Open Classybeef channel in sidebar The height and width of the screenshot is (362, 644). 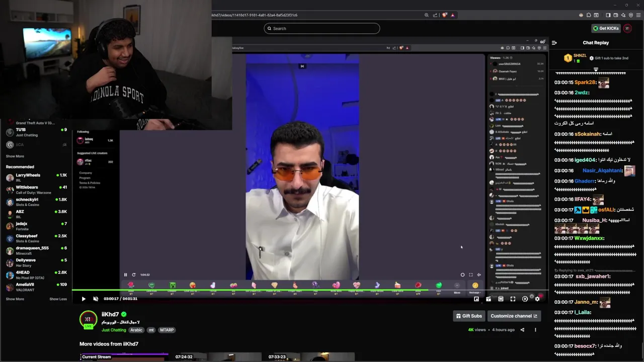coord(36,238)
